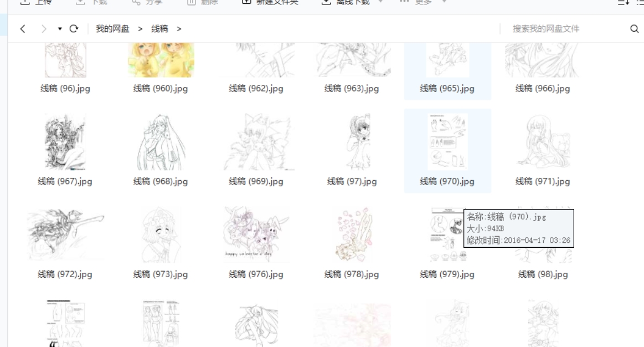Click the file name 线稿 (976).jpg

(x=256, y=274)
